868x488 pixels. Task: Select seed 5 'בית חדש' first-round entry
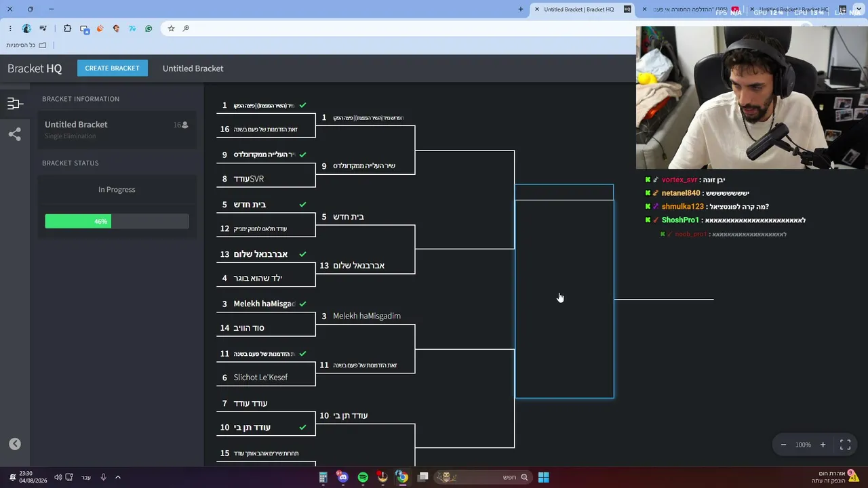266,205
